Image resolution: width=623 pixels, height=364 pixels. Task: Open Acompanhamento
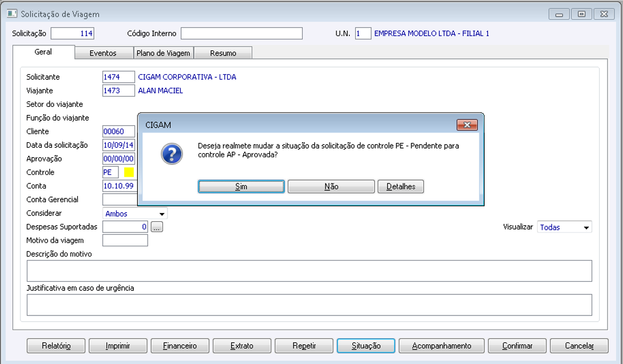[x=442, y=346]
